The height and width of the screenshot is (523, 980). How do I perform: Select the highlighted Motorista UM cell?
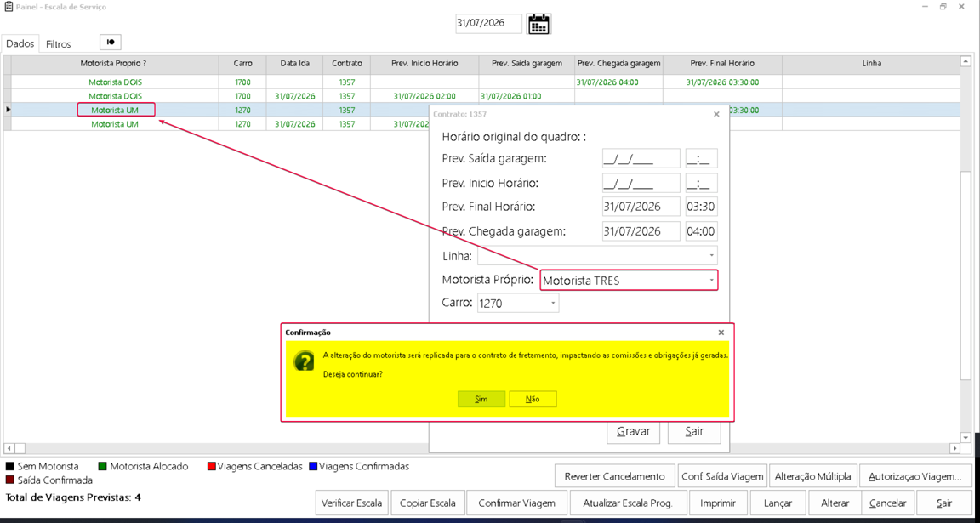(x=115, y=110)
